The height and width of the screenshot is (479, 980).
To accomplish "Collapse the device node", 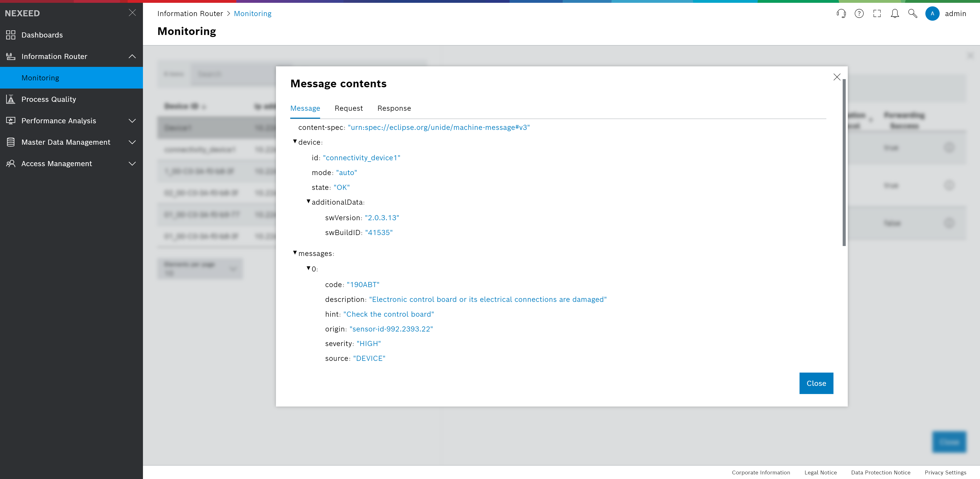I will [295, 142].
